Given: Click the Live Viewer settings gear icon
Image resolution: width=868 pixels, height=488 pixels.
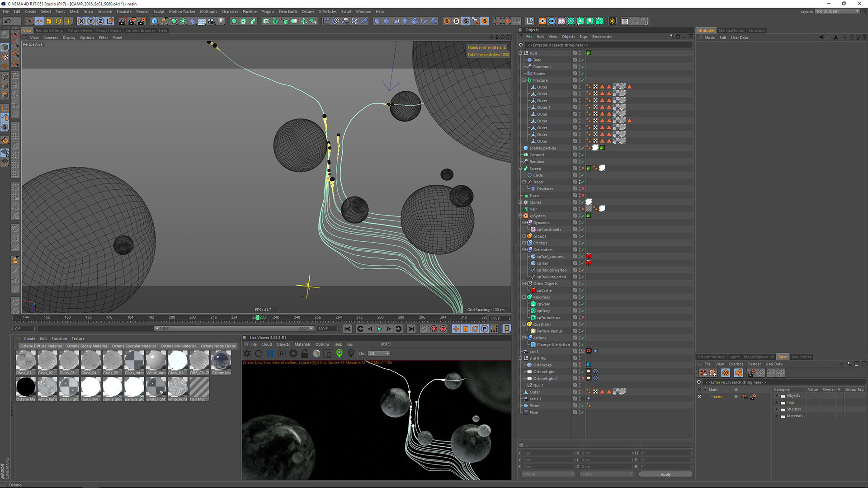Looking at the screenshot, I should [x=293, y=353].
